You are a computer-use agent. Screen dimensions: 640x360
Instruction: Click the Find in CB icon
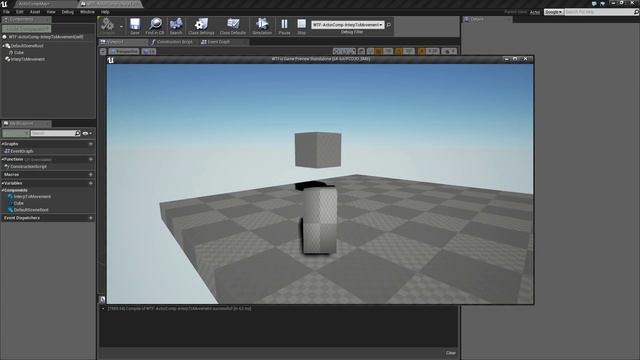tap(155, 26)
